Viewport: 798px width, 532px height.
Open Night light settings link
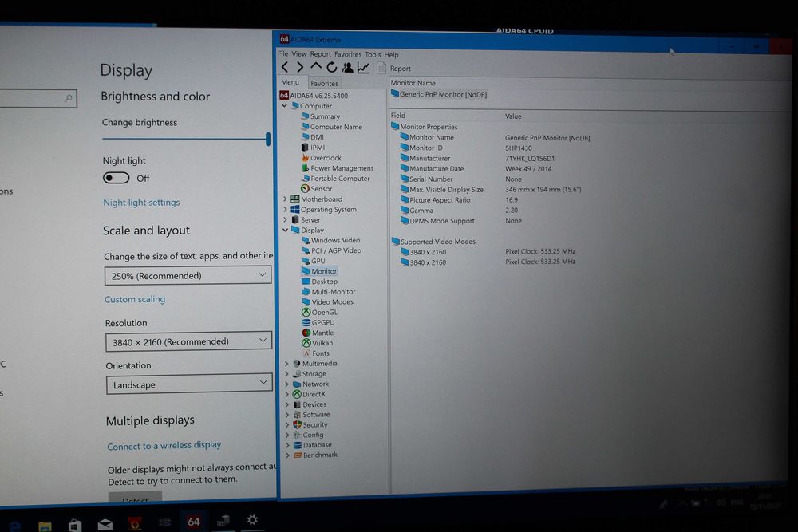[x=141, y=203]
